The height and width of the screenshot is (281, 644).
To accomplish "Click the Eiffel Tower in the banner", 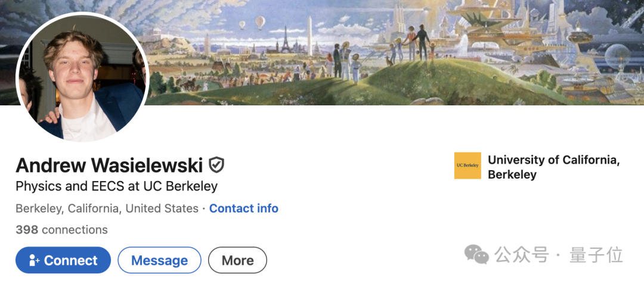I will (286, 40).
